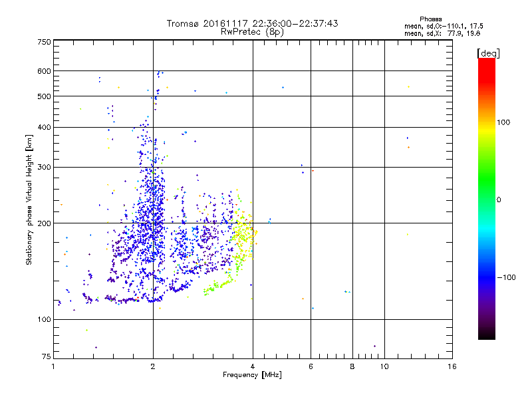Click the x-axis label '1'
532x399 pixels.
point(53,366)
